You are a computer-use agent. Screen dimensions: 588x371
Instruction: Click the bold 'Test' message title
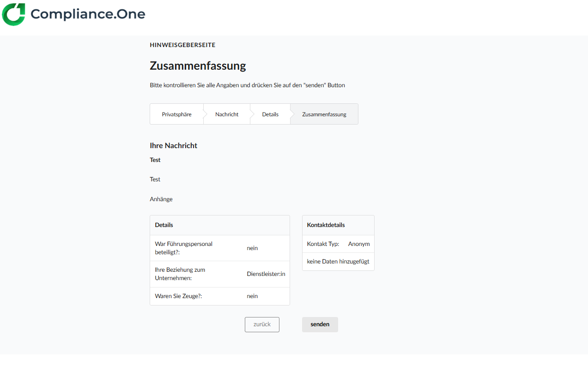(x=155, y=160)
